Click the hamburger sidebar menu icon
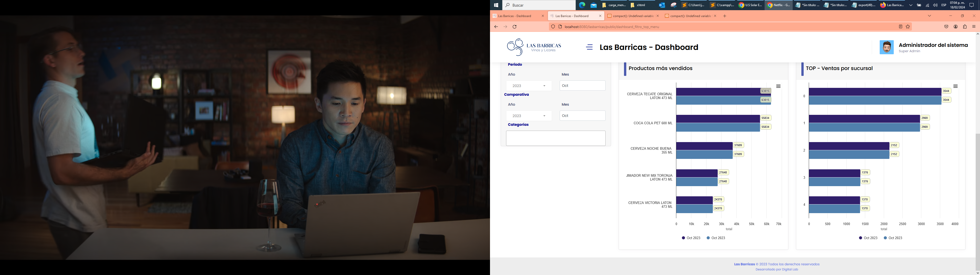The image size is (980, 275). (x=589, y=47)
